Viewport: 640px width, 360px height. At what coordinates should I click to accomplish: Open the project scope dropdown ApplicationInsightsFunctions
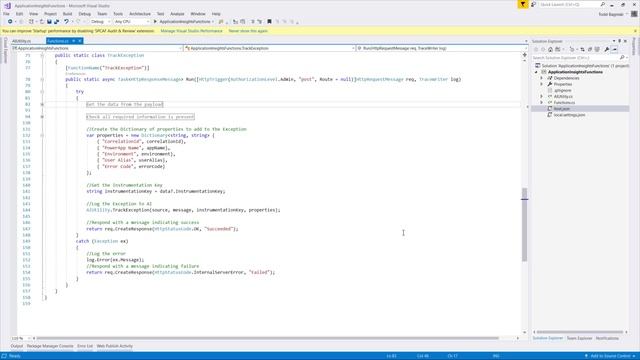tap(97, 48)
